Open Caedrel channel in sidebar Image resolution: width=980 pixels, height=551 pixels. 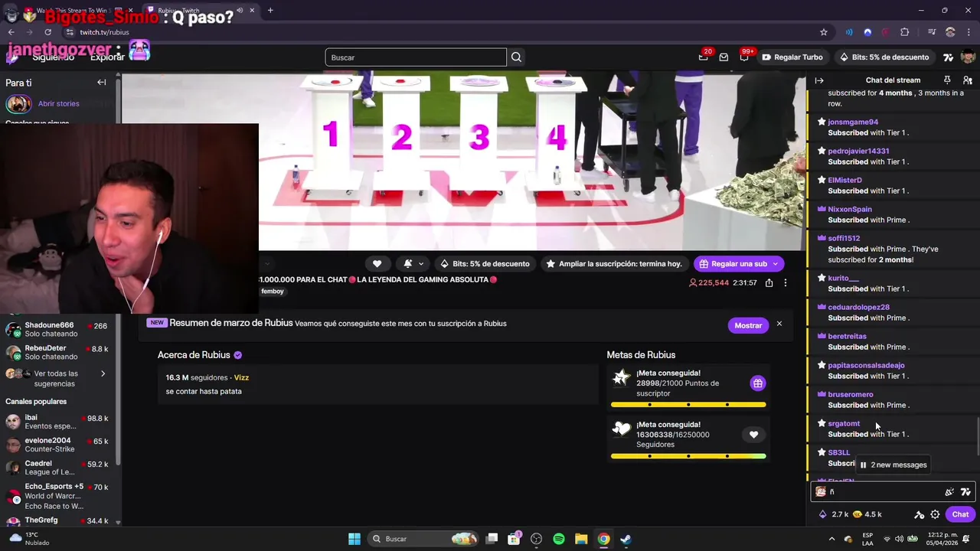coord(57,468)
